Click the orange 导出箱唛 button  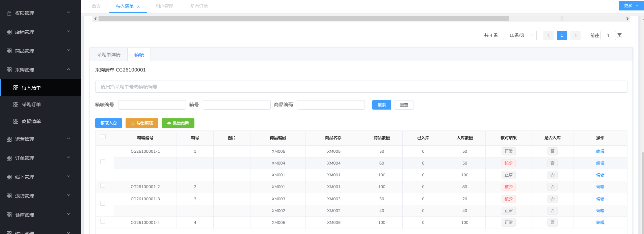click(x=142, y=123)
